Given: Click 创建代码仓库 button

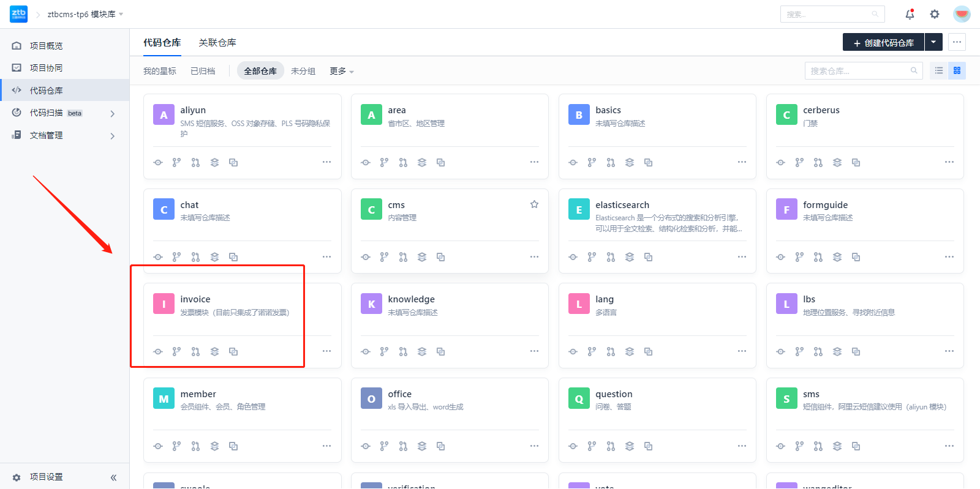Looking at the screenshot, I should click(x=883, y=42).
